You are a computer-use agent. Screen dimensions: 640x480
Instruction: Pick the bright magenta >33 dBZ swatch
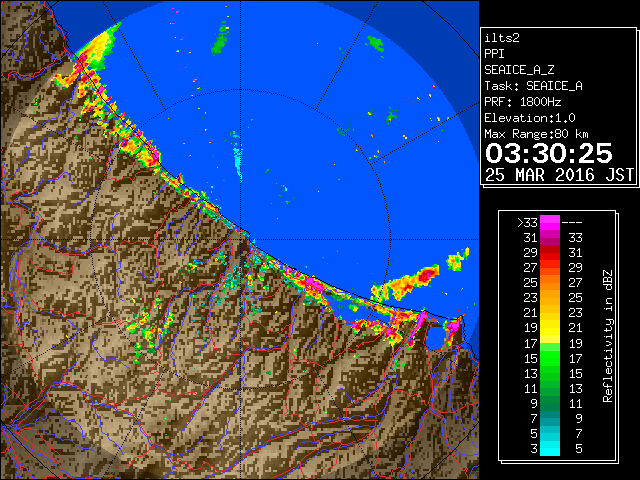tap(550, 222)
